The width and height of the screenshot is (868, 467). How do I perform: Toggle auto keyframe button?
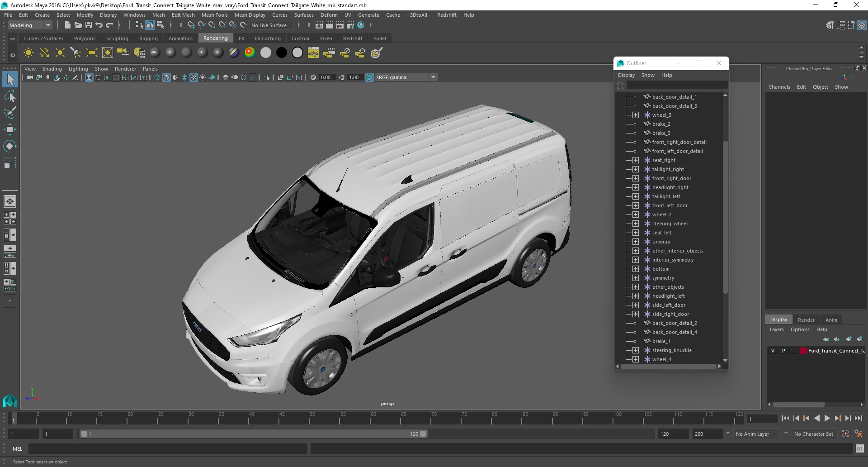845,434
